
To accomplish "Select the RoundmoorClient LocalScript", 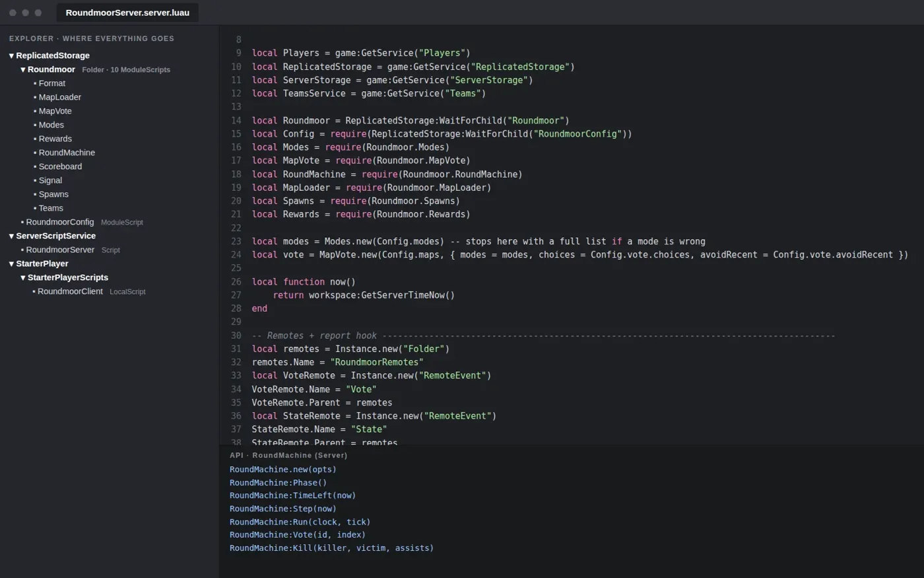I will (89, 291).
